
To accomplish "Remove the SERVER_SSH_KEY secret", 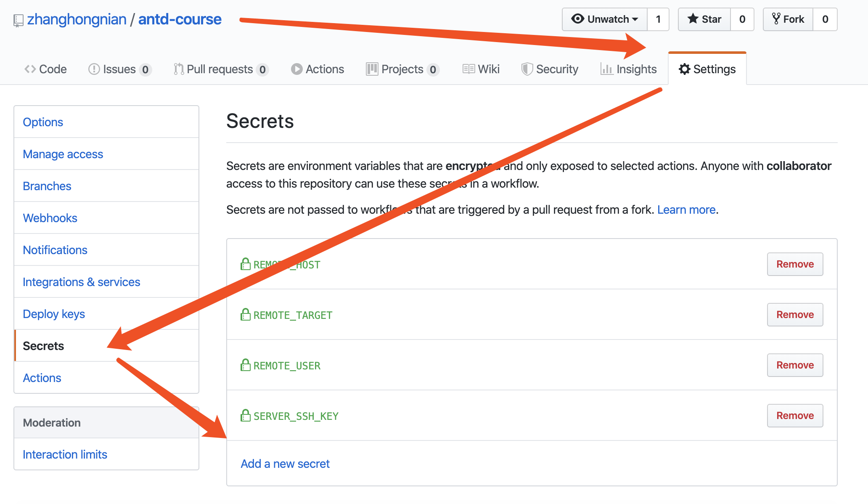I will (x=795, y=416).
